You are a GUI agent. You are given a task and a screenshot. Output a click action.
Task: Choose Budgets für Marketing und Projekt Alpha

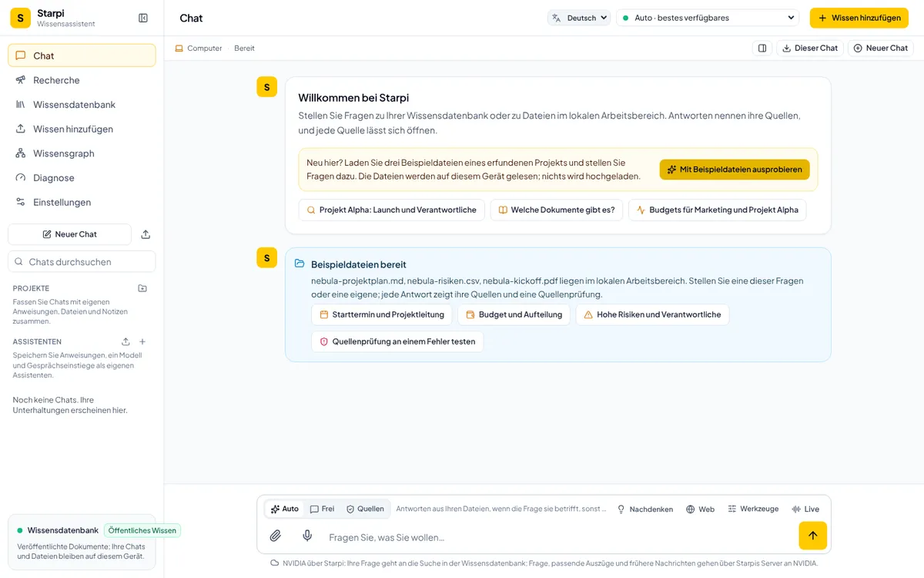[x=717, y=210]
